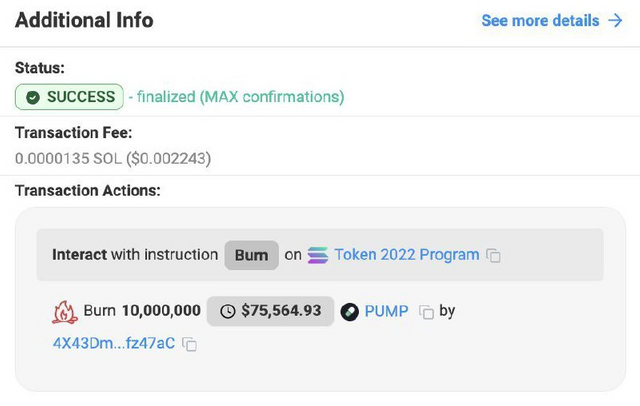The height and width of the screenshot is (406, 640).
Task: Click the red burn flame icon
Action: click(64, 312)
